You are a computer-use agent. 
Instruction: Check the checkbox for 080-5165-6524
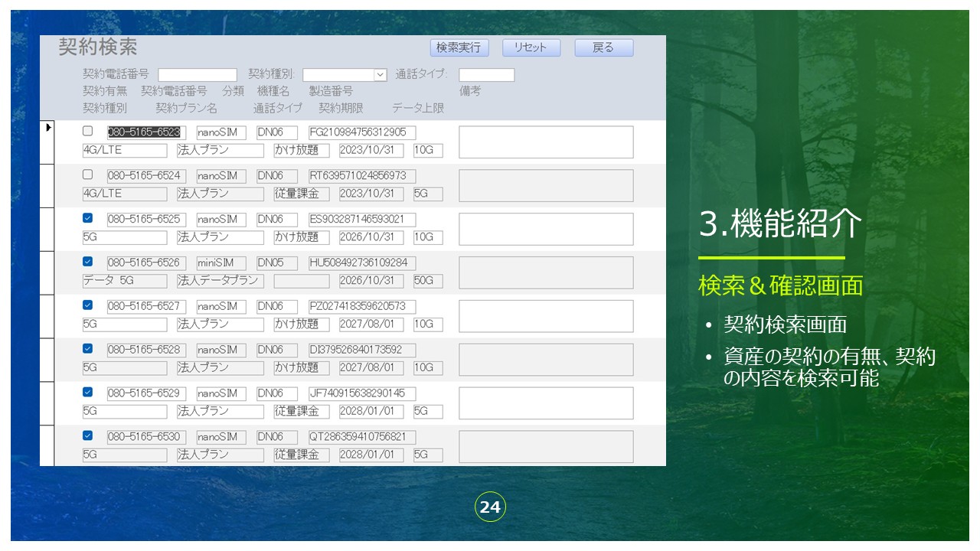[x=87, y=174]
